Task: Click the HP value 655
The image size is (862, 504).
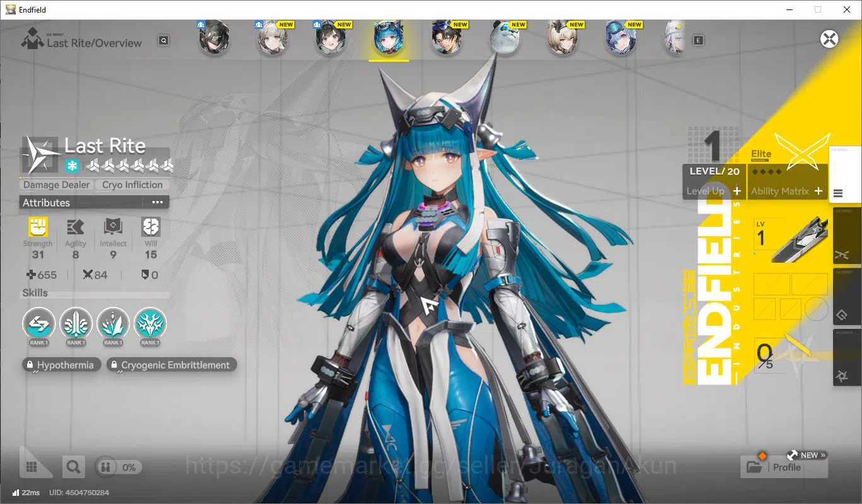Action: 47,275
